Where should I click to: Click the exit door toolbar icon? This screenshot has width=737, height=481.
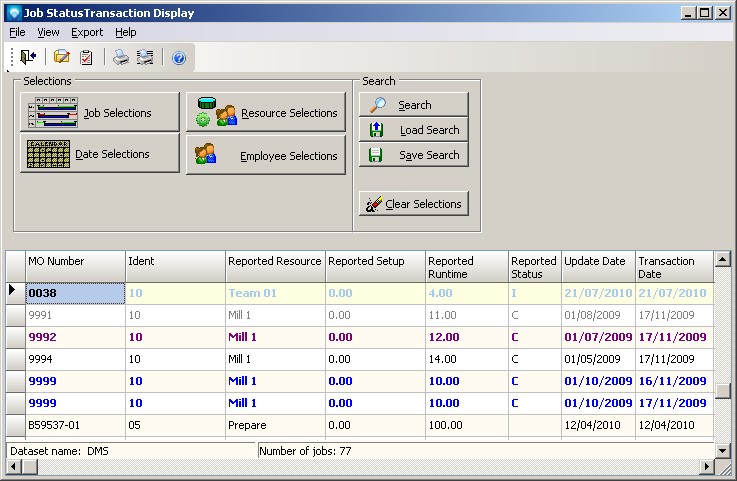(x=27, y=57)
